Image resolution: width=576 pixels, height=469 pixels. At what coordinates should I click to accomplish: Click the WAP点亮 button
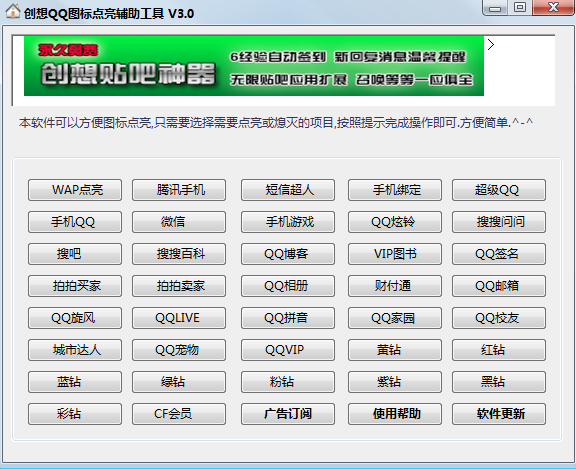pyautogui.click(x=75, y=190)
